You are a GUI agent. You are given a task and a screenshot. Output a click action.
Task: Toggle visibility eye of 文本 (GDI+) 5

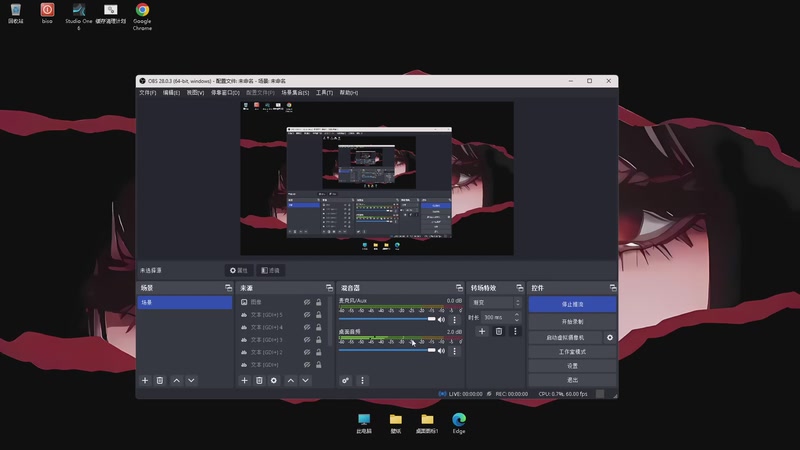click(307, 315)
